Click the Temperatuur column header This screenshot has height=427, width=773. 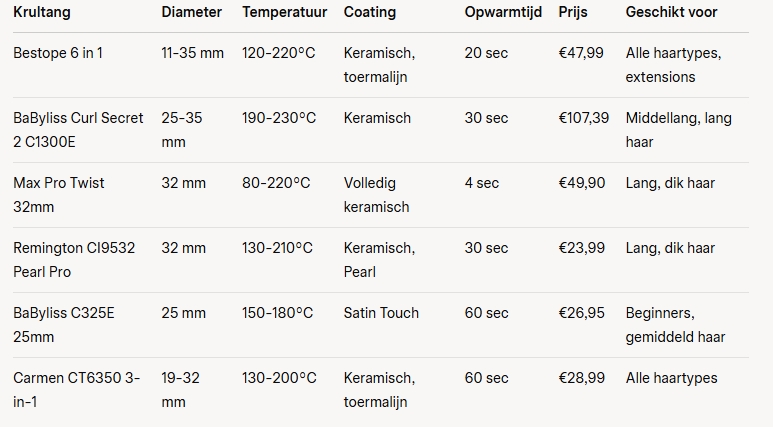point(284,12)
